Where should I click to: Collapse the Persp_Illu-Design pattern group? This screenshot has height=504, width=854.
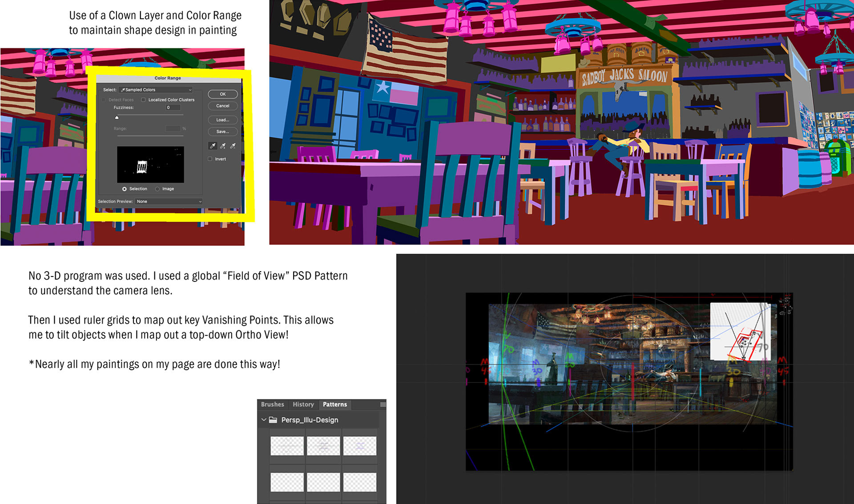coord(264,420)
